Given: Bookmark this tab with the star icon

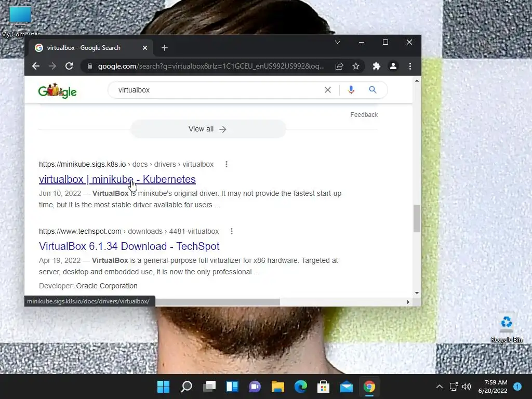Looking at the screenshot, I should click(x=355, y=66).
